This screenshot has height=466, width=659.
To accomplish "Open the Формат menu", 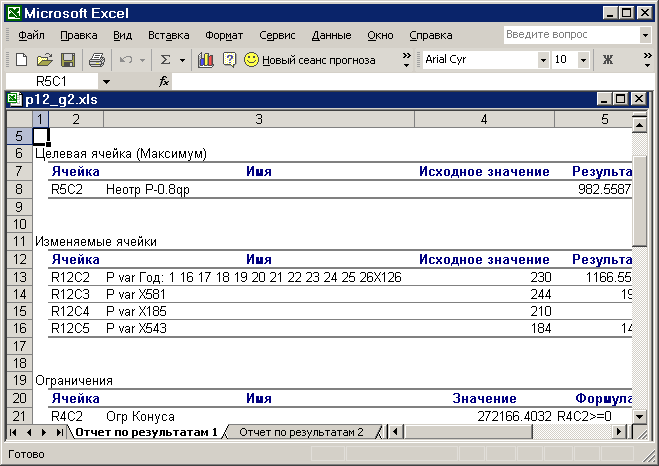I will (224, 35).
